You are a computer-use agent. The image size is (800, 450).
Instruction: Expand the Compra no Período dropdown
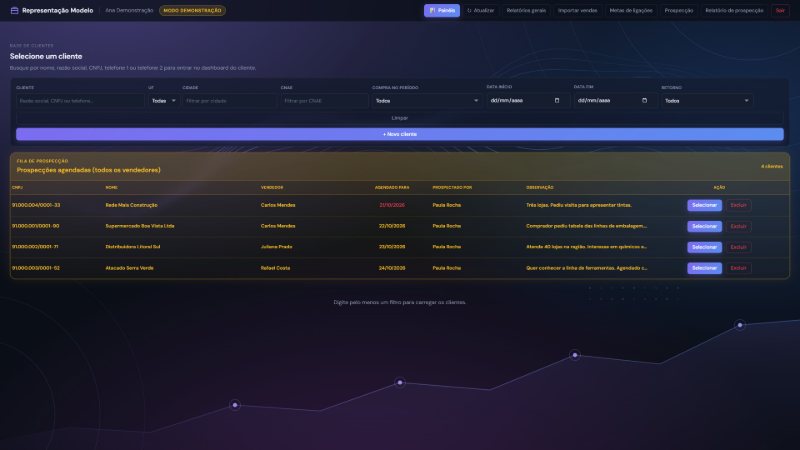(427, 101)
